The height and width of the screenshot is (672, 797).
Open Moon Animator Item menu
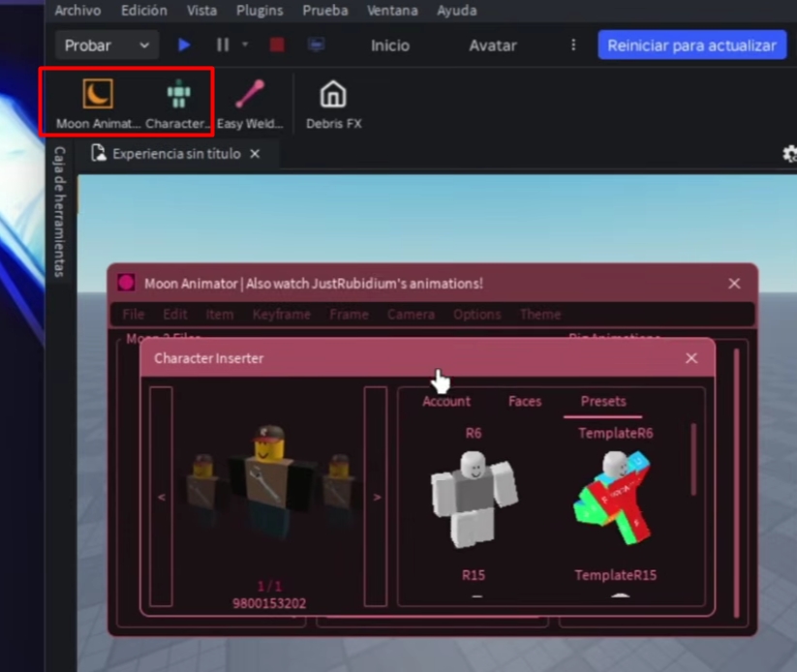(220, 314)
